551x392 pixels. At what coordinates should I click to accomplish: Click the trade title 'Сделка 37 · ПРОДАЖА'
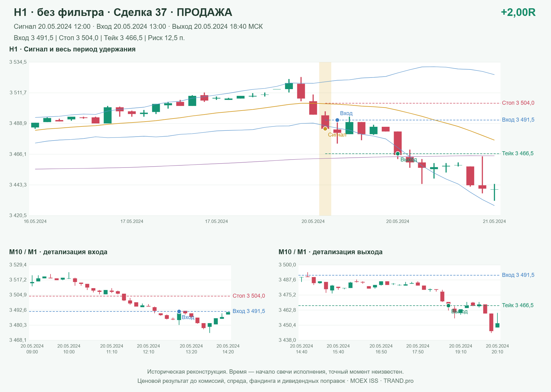173,12
